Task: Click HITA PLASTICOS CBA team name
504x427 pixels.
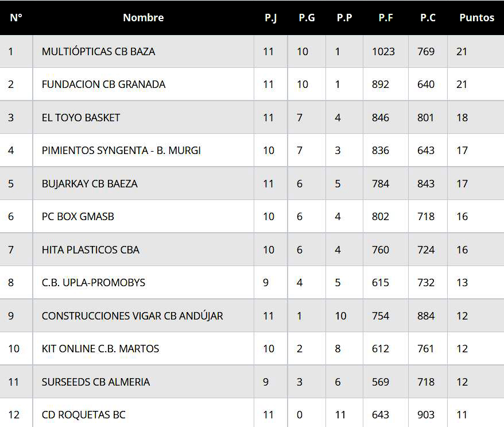Action: [x=91, y=250]
